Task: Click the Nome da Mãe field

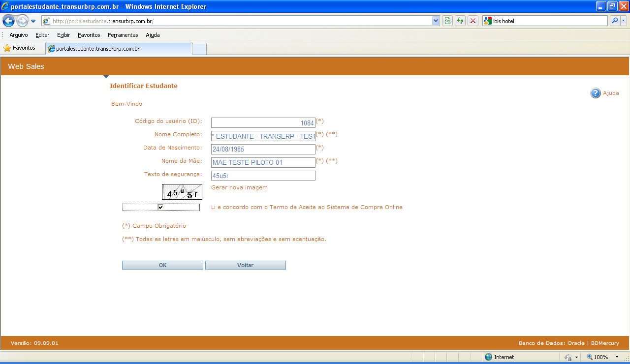Action: 263,162
